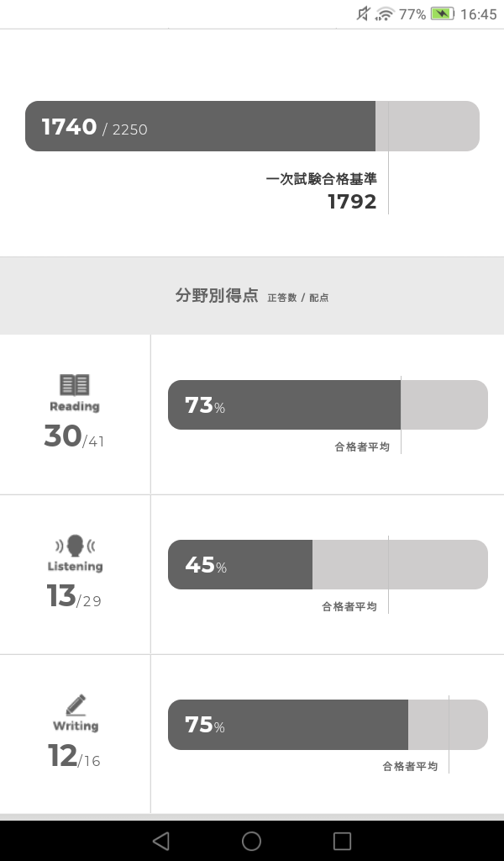Tap the 16:45 clock in status bar
Viewport: 504px width, 861px height.
coord(479,14)
